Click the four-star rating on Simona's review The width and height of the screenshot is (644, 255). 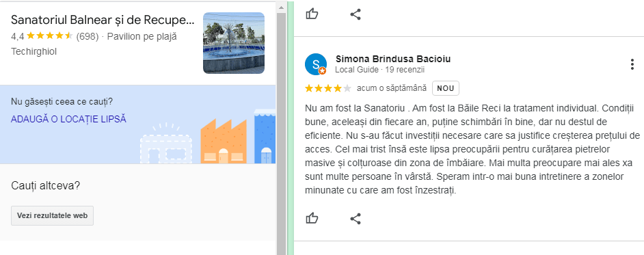pyautogui.click(x=328, y=88)
